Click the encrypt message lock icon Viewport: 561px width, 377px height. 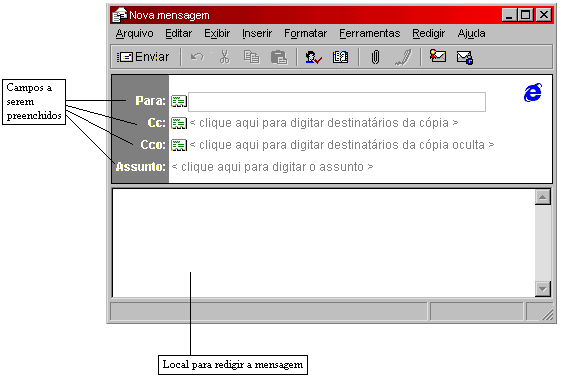click(x=465, y=57)
